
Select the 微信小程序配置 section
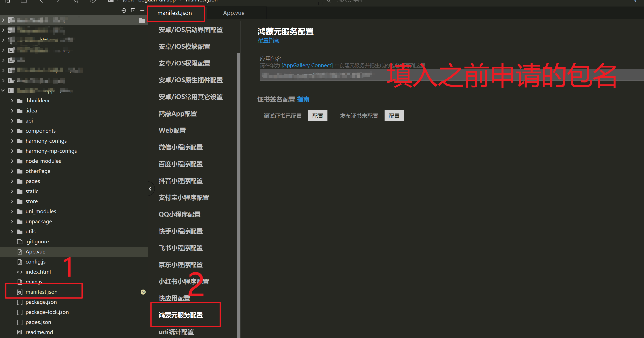tap(181, 147)
